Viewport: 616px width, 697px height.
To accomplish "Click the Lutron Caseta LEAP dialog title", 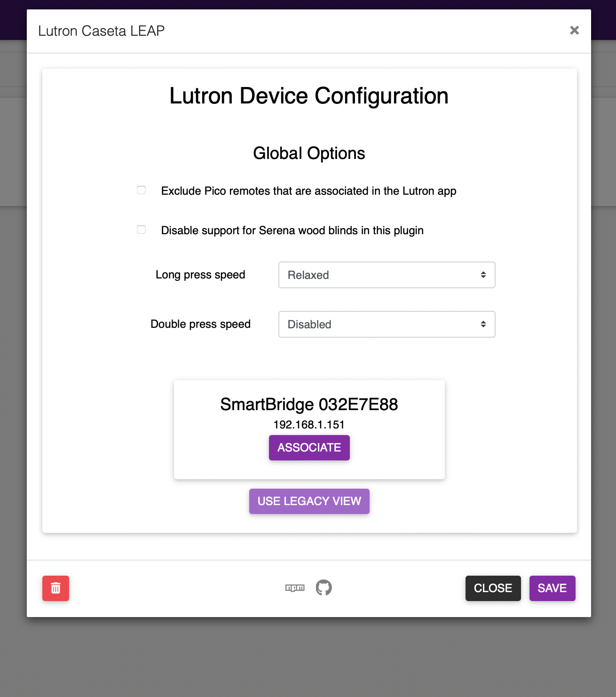I will [x=101, y=31].
